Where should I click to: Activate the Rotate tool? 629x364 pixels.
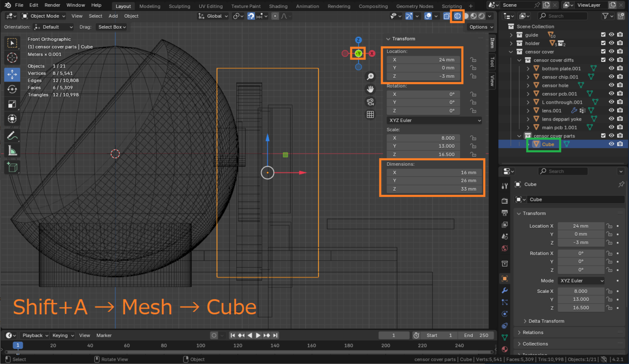12,90
